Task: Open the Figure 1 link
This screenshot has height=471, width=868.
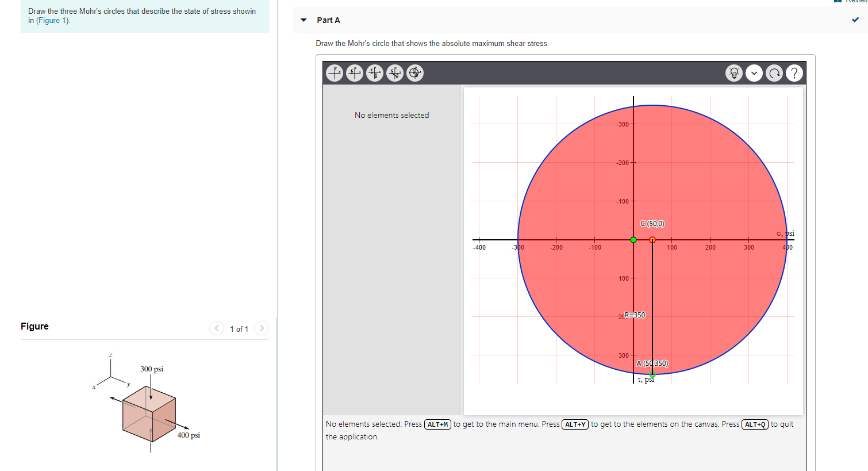Action: [x=52, y=21]
